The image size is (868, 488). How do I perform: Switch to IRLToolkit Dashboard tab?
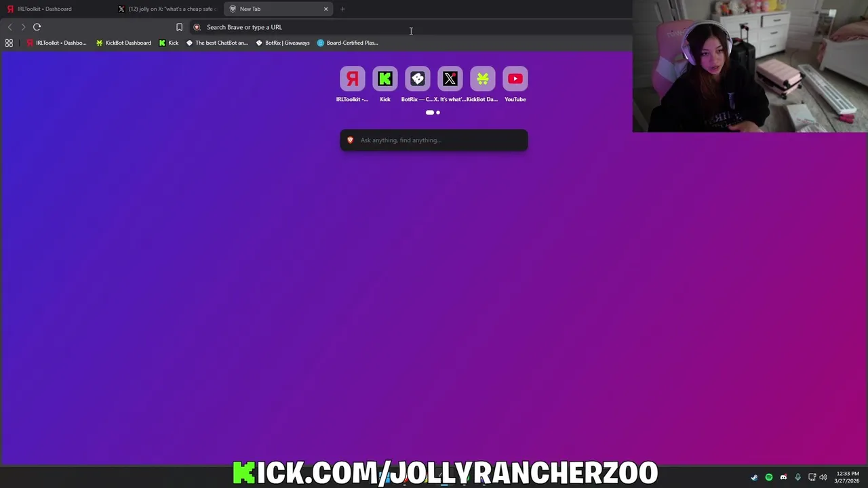56,9
